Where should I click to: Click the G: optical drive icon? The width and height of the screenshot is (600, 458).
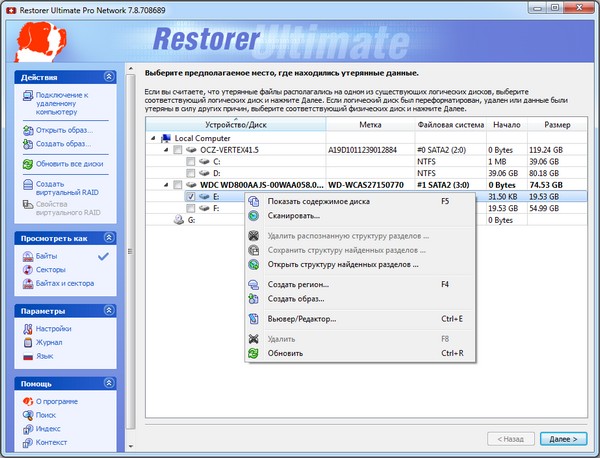click(x=179, y=220)
